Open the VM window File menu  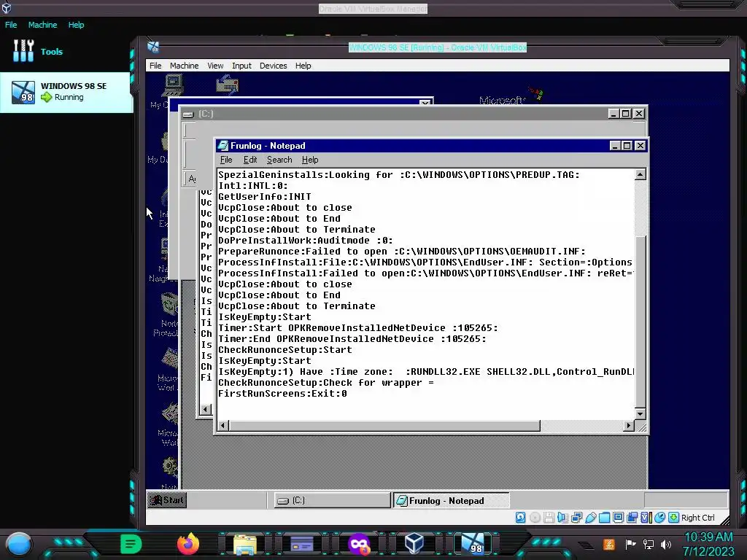(x=155, y=66)
